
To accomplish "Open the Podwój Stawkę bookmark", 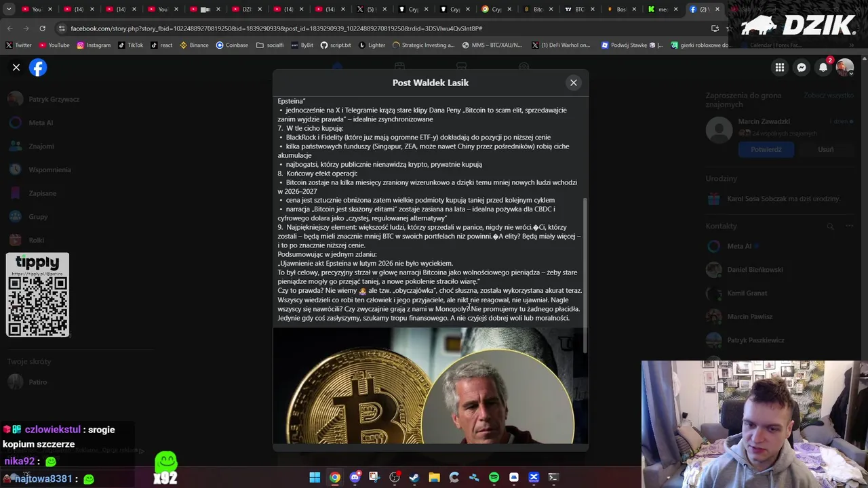I will pos(632,45).
